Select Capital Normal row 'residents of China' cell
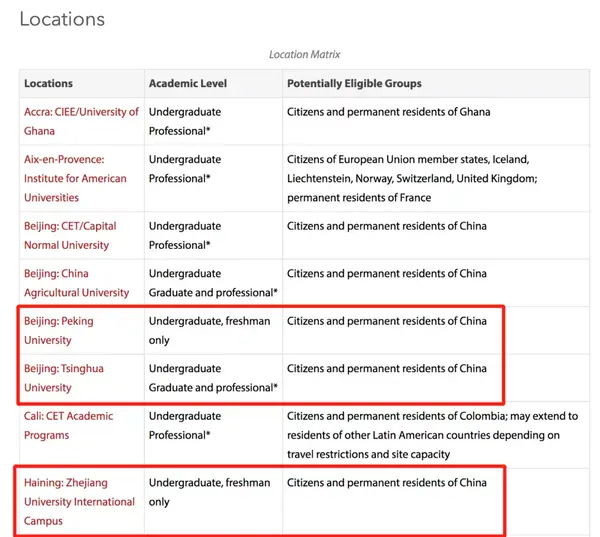 [x=436, y=235]
